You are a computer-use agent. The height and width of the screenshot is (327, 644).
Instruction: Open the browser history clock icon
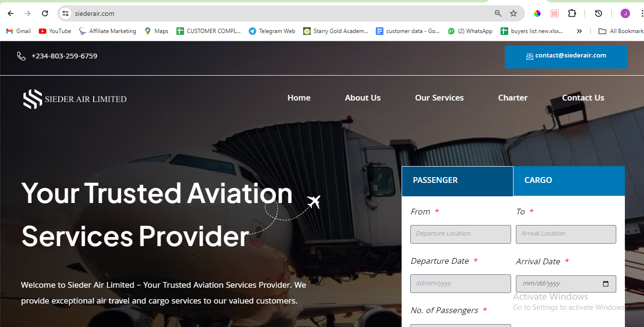pyautogui.click(x=598, y=13)
